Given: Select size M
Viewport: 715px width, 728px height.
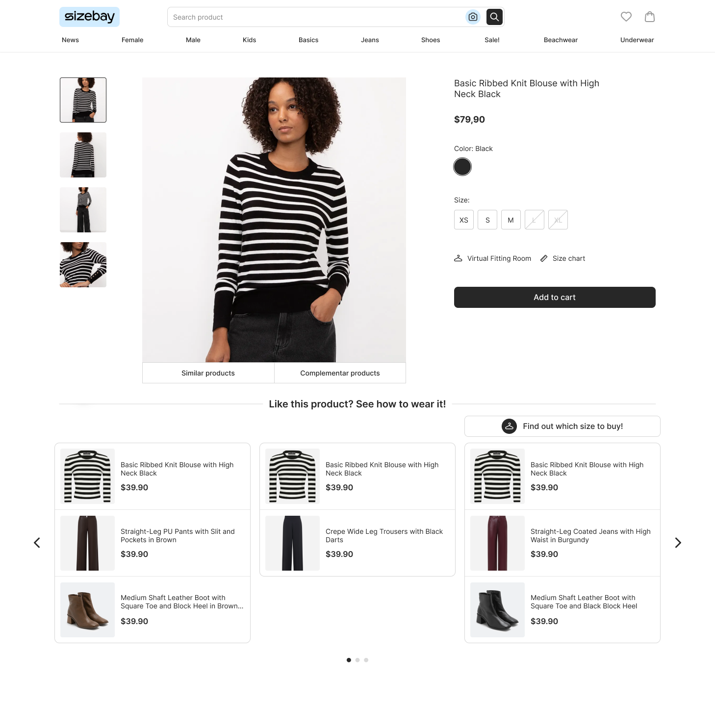Looking at the screenshot, I should pos(511,220).
